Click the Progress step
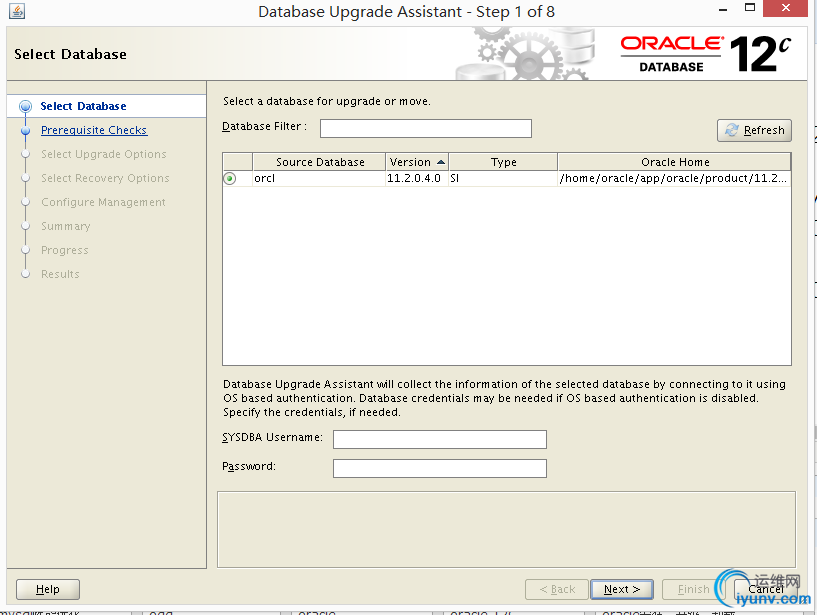 (65, 250)
